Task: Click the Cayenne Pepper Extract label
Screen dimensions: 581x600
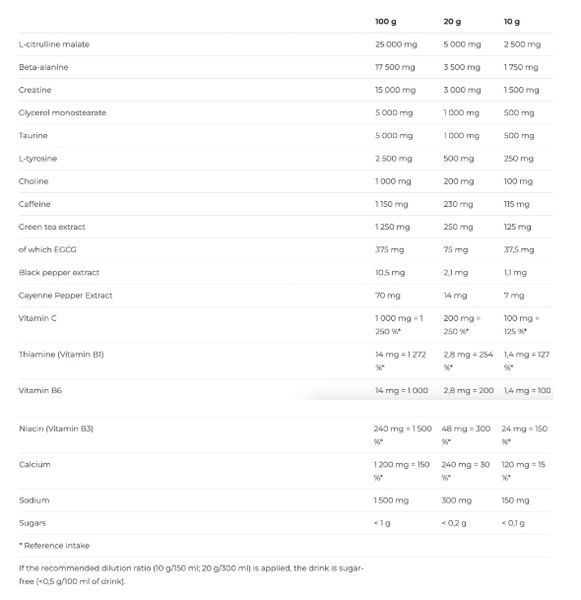Action: [65, 295]
